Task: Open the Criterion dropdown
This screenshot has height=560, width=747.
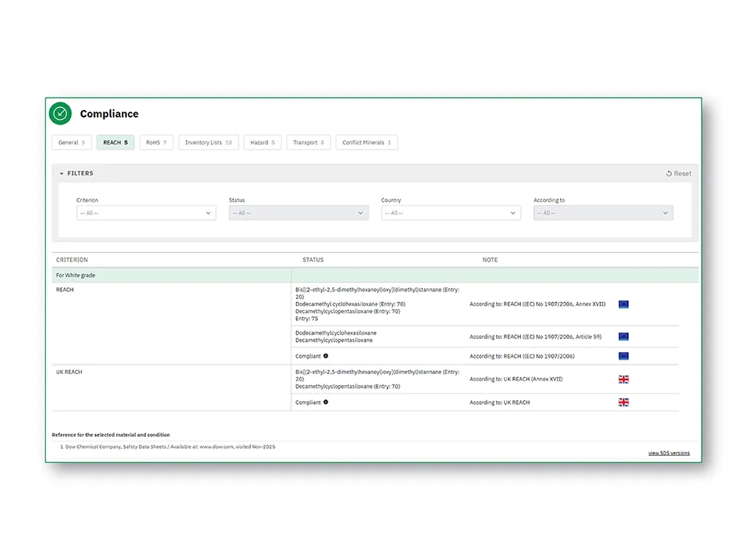Action: coord(146,213)
